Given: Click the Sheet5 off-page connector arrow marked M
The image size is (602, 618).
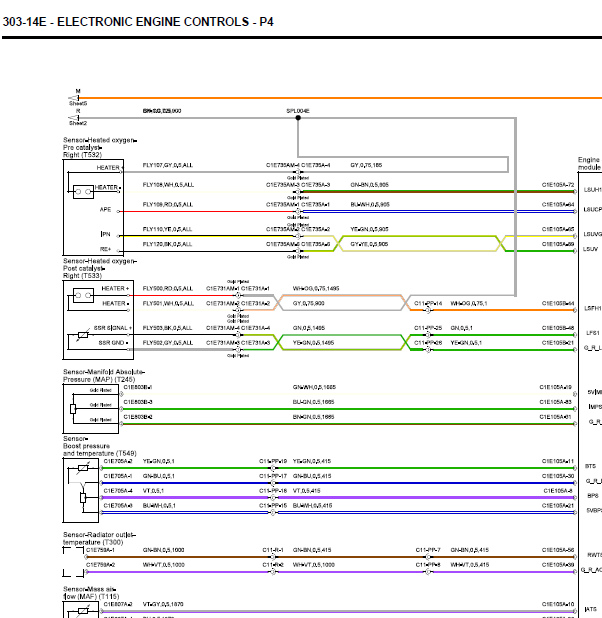Looking at the screenshot, I should pos(74,98).
